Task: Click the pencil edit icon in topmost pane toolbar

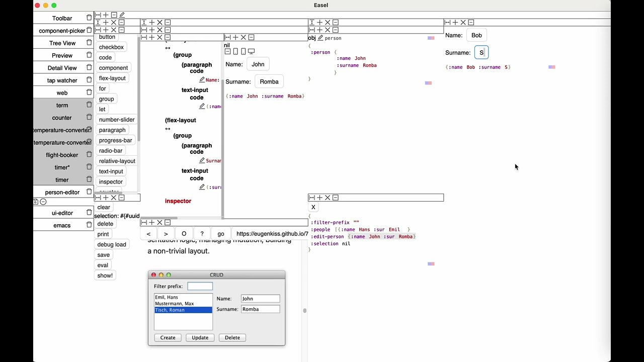Action: click(122, 15)
